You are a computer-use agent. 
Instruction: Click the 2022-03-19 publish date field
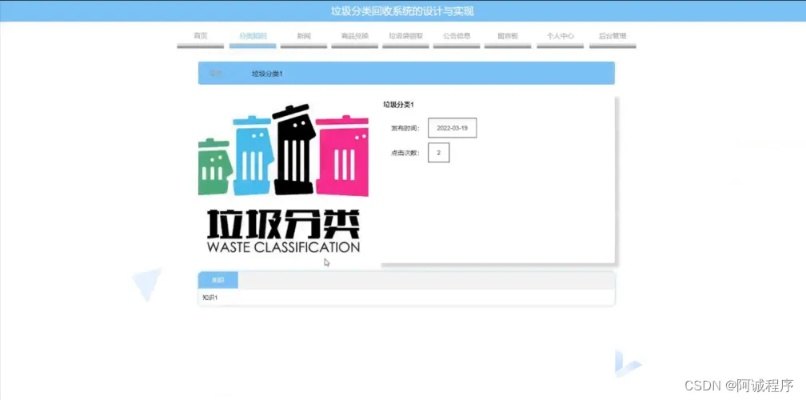[452, 128]
